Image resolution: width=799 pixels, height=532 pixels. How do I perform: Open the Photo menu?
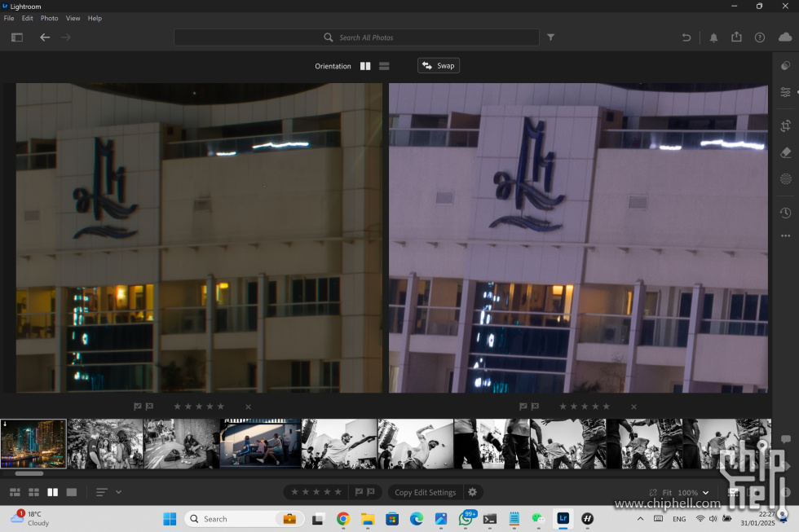50,18
